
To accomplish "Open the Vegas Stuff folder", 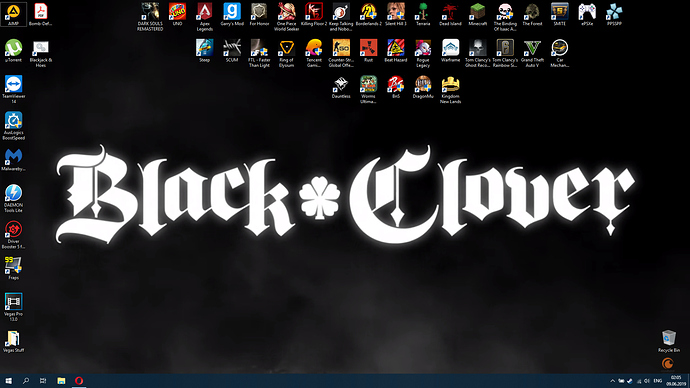I will [14, 341].
